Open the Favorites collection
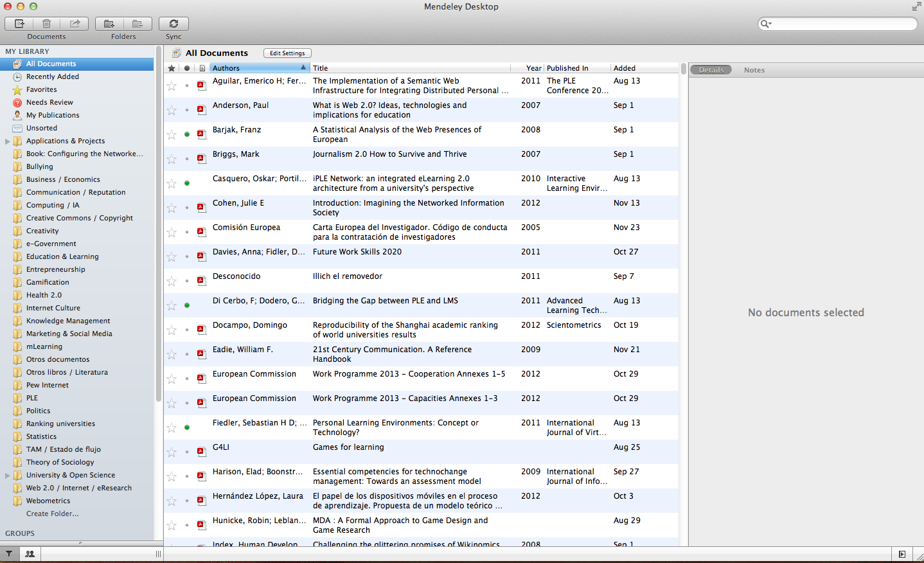 (x=41, y=89)
